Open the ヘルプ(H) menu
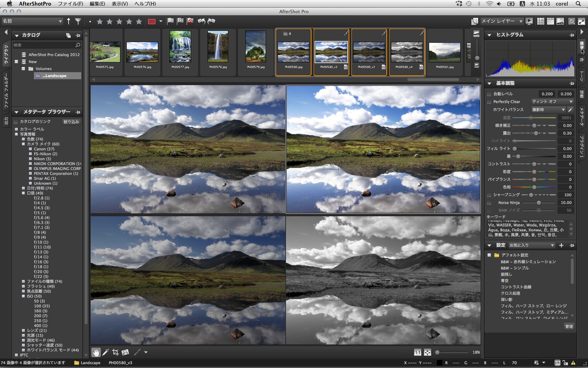The width and height of the screenshot is (588, 368). (x=145, y=4)
